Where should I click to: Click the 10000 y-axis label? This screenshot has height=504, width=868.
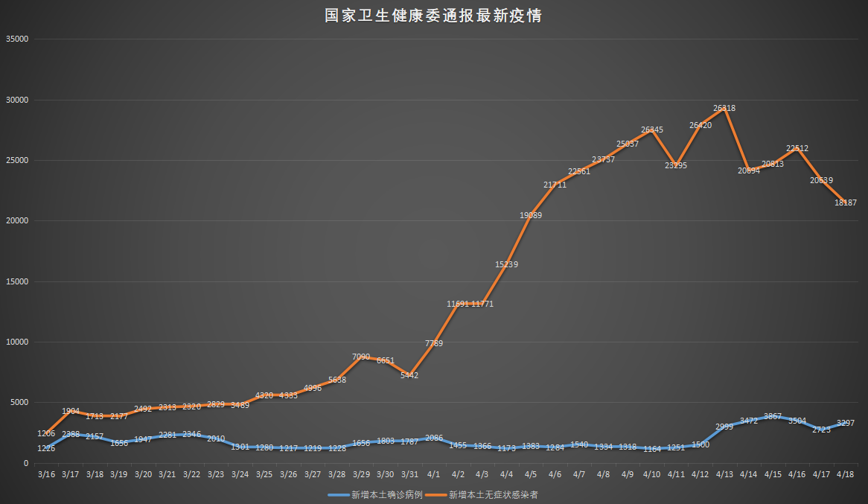point(17,342)
